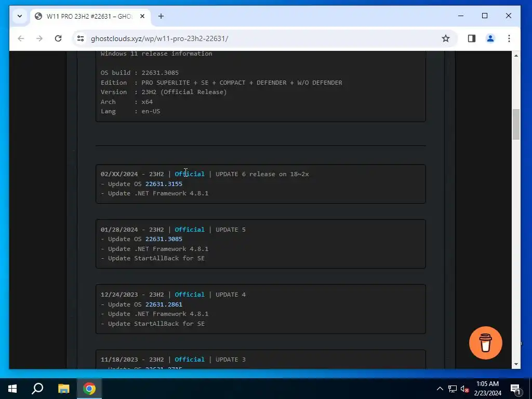Click the 'Lang : en-US' line
The height and width of the screenshot is (399, 532).
pos(130,111)
